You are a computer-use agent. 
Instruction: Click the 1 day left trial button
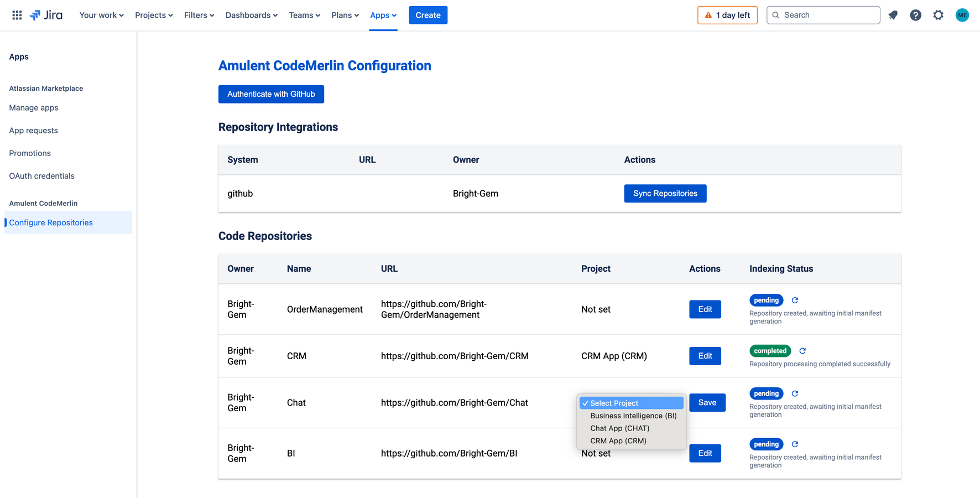(x=727, y=15)
